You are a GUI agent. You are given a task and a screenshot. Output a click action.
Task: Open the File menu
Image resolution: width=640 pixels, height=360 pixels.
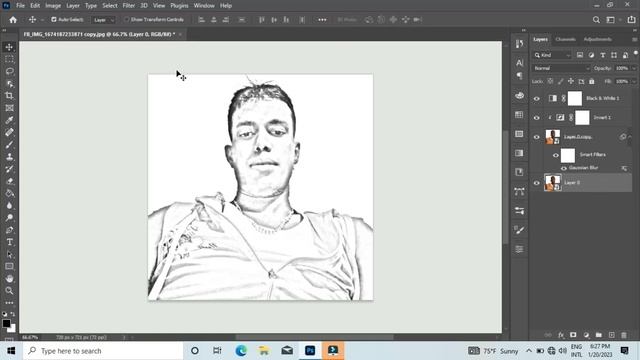click(x=20, y=6)
